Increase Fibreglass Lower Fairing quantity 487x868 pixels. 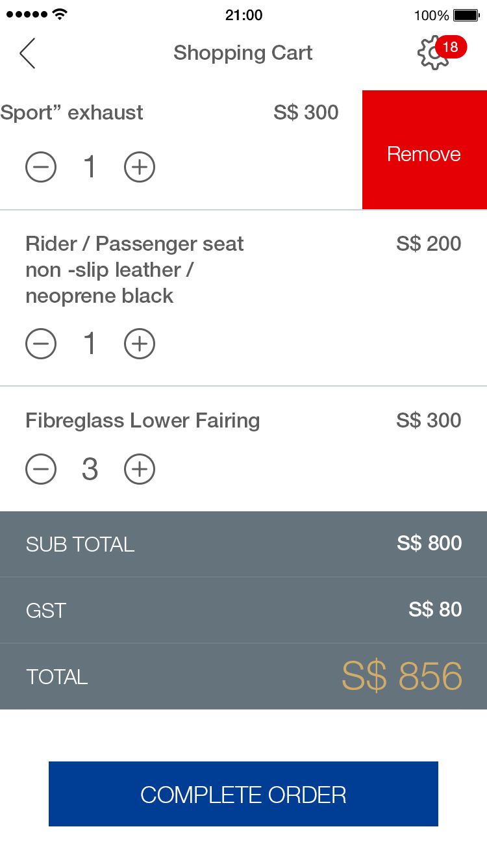pos(140,469)
